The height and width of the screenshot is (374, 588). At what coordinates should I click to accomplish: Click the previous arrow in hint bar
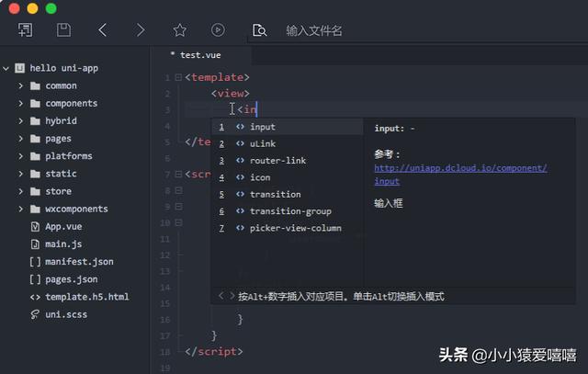coord(220,296)
